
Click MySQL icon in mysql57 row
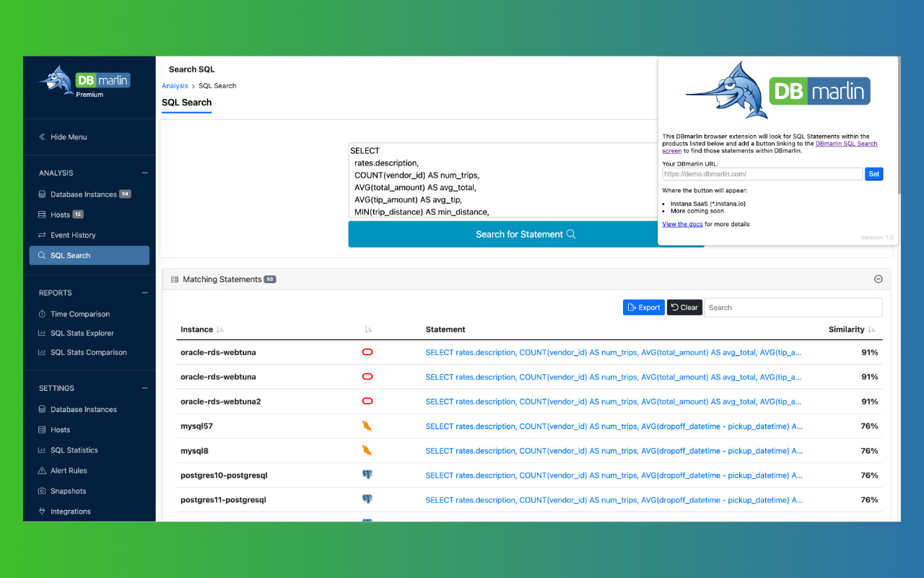point(367,426)
